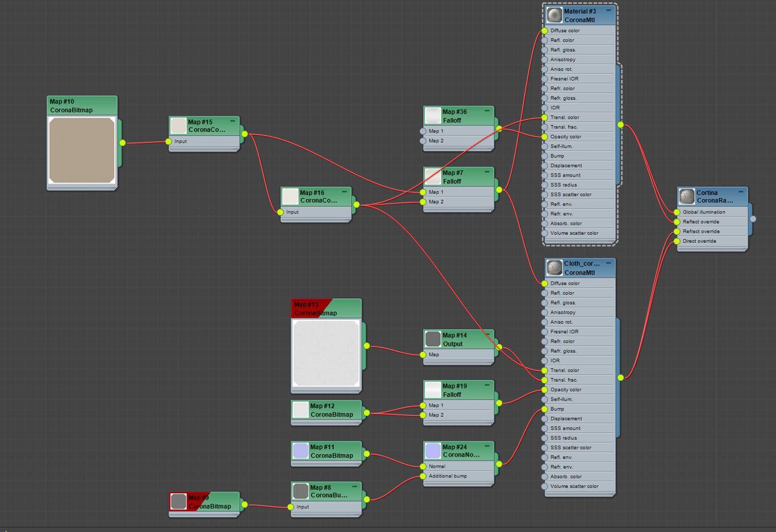776x532 pixels.
Task: Collapse the Map #16 node
Action: pyautogui.click(x=344, y=192)
